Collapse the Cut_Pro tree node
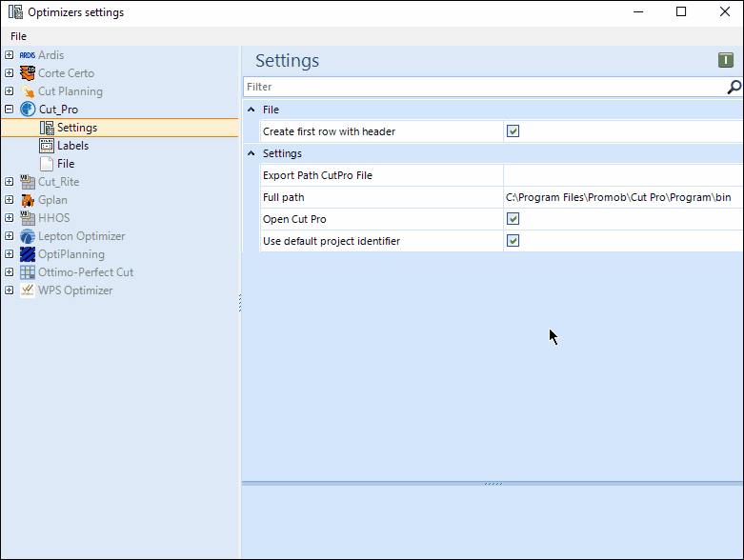Screen dimensions: 744x560 pos(9,110)
